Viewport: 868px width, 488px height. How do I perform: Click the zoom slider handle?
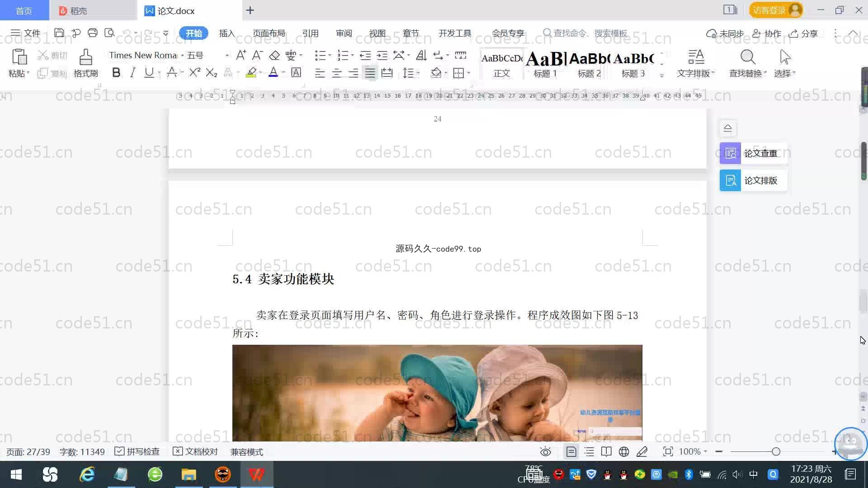[776, 451]
